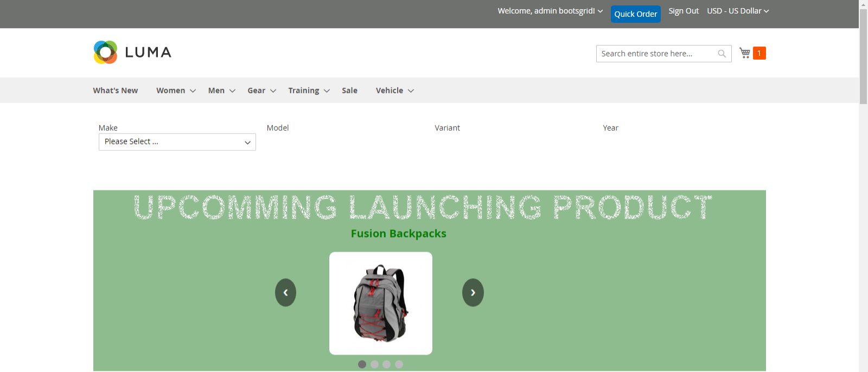The height and width of the screenshot is (372, 868).
Task: Click the Make label
Action: pyautogui.click(x=108, y=128)
